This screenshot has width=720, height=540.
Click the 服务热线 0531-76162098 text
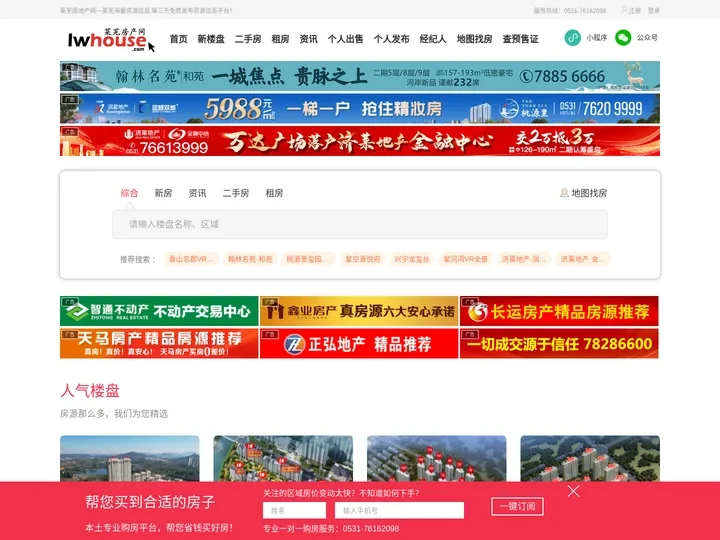(569, 10)
